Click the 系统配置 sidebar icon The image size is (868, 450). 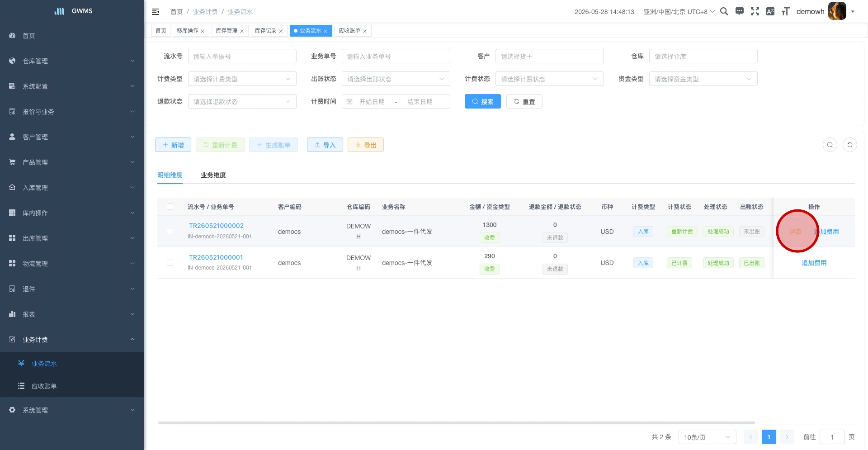click(x=12, y=86)
